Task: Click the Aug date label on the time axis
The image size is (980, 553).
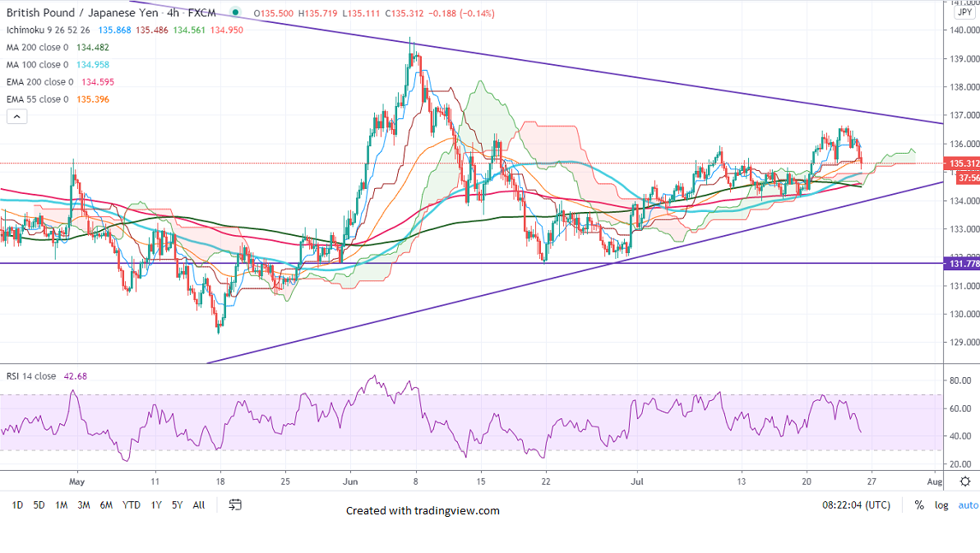Action: point(935,482)
